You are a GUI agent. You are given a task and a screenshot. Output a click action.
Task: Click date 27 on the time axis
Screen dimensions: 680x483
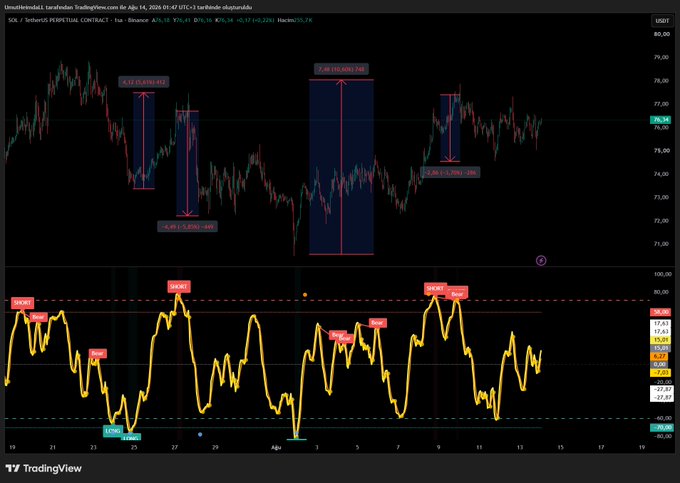click(x=174, y=447)
